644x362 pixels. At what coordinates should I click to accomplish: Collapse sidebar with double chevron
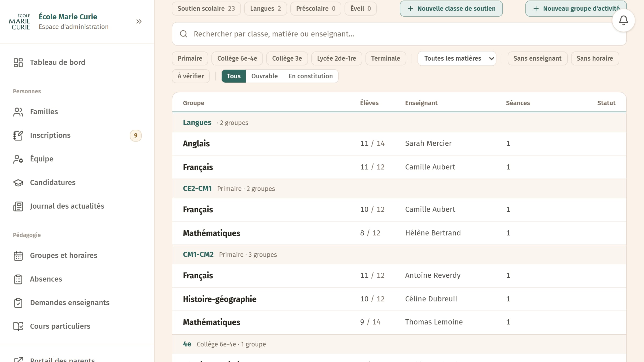coord(139,21)
